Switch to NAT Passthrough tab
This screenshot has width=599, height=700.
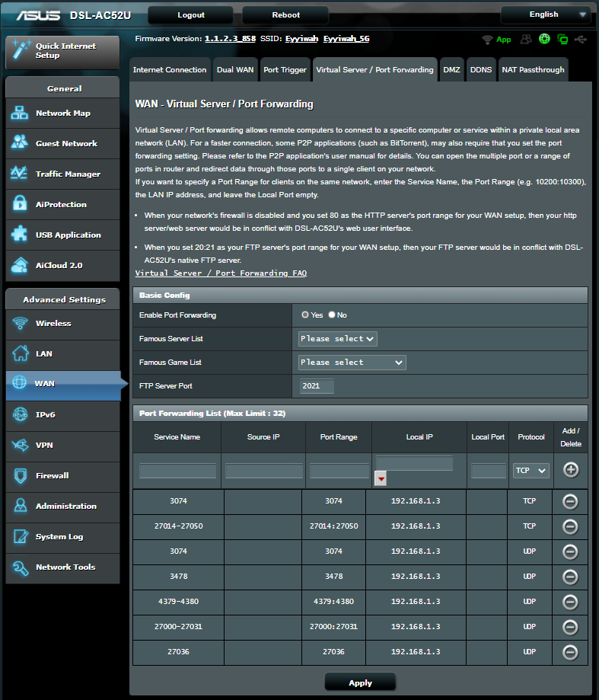tap(533, 69)
